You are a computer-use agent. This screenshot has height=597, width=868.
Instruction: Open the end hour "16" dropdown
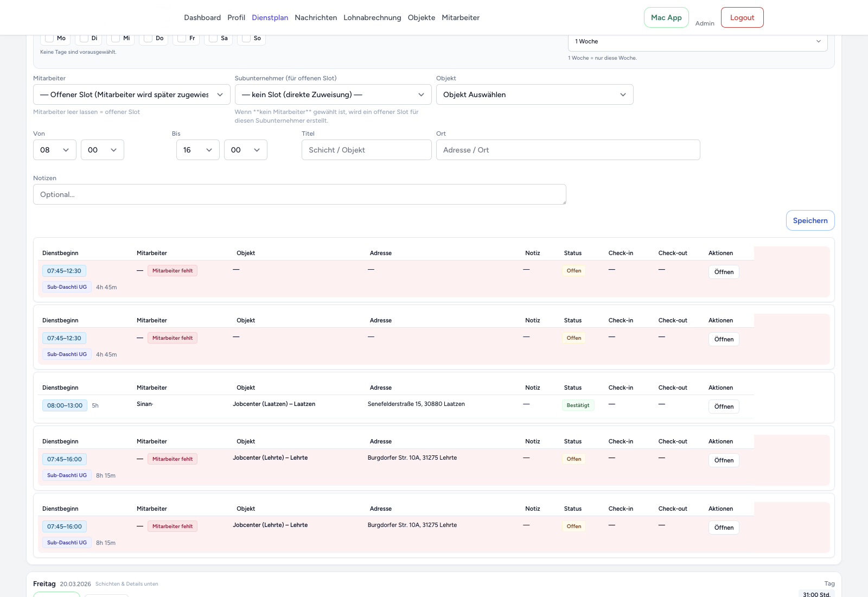click(x=197, y=150)
